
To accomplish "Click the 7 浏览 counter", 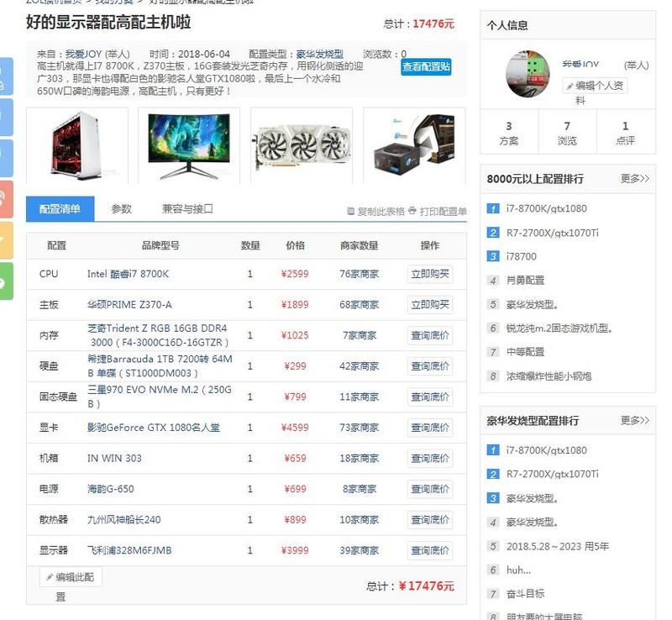I will [567, 133].
